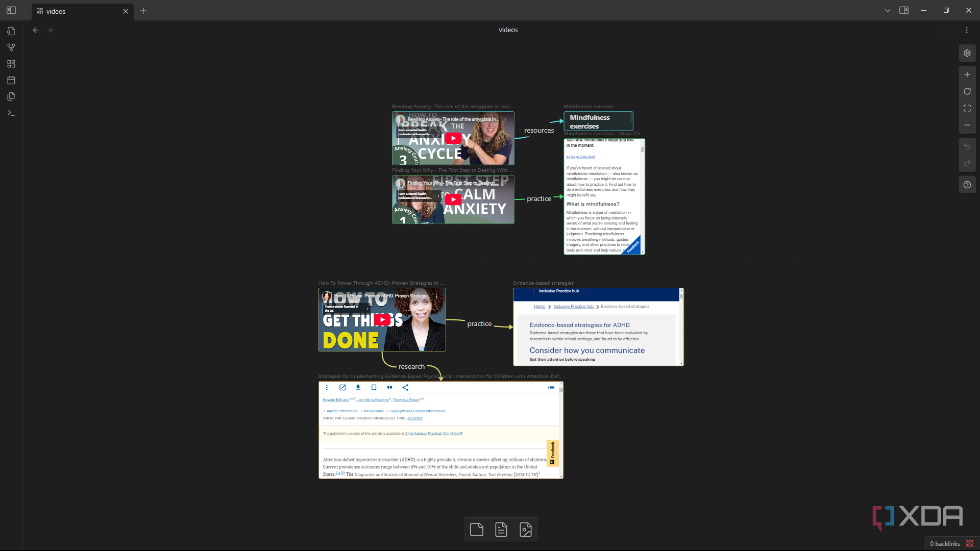Viewport: 980px width, 551px height.
Task: Open the Home breadcrumb link
Action: tap(539, 307)
